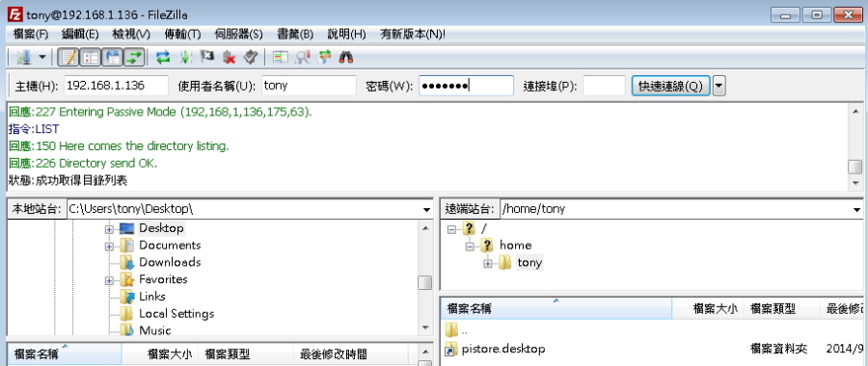Select the pistore.desktop remote file

(x=502, y=349)
